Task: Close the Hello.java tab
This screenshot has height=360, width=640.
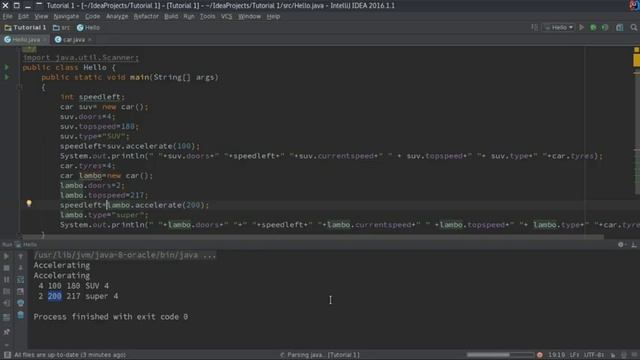Action: click(x=45, y=40)
